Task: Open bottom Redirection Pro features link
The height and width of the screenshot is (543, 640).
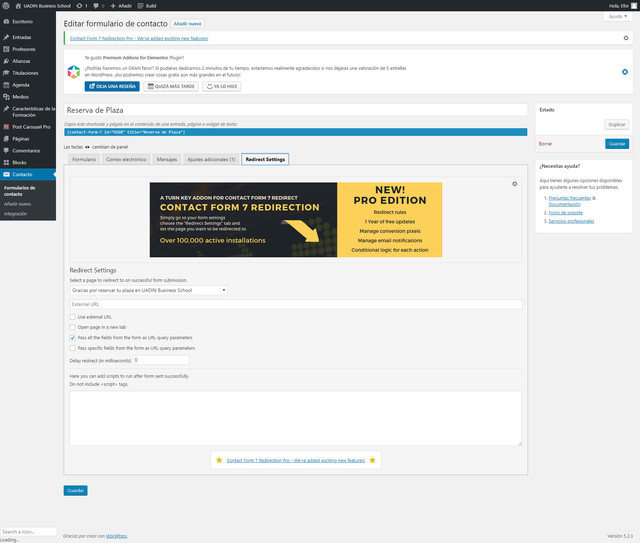Action: point(296,461)
